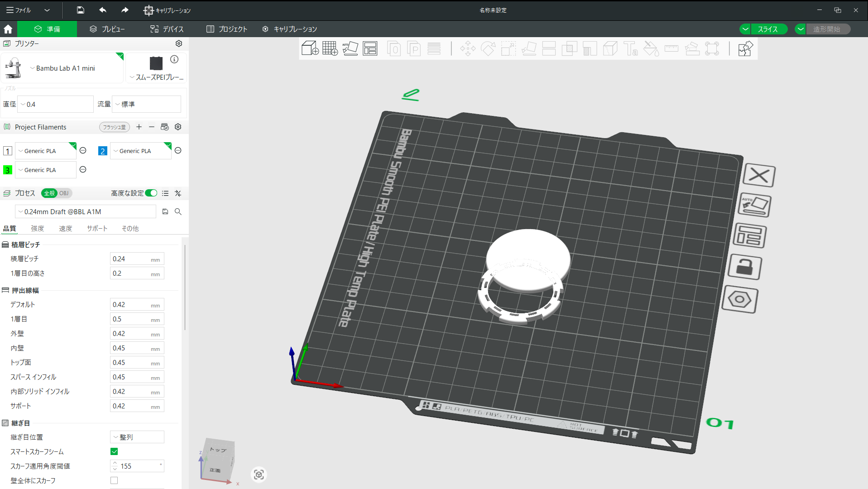Select the Move tool in the toolbar
Viewport: 868px width, 489px height.
(x=468, y=48)
